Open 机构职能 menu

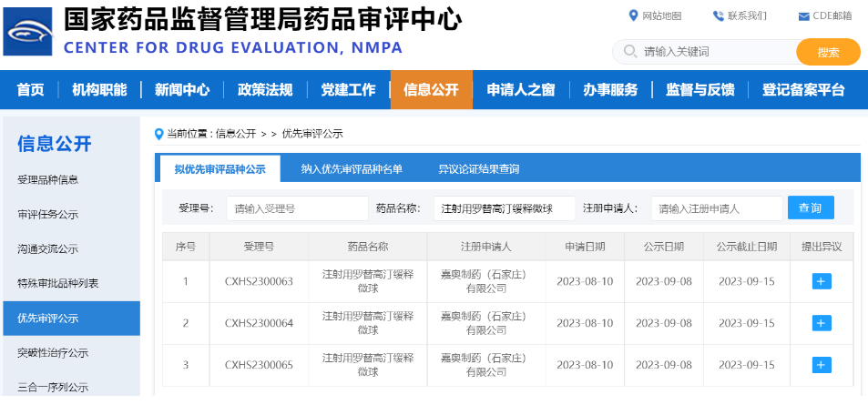99,89
